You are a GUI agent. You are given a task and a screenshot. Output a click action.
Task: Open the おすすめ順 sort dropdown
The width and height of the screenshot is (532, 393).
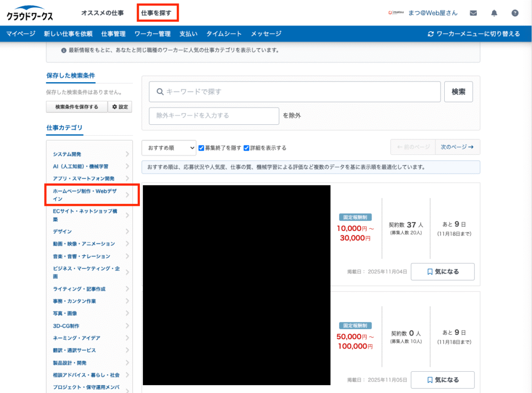[x=169, y=148]
